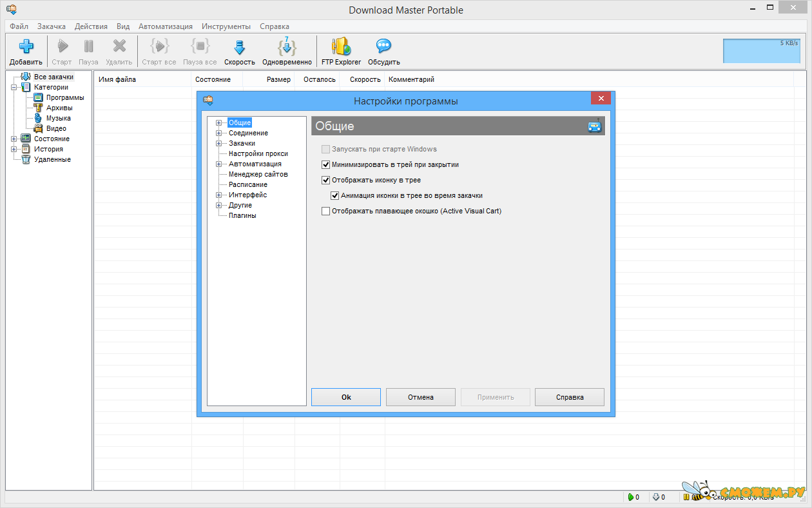
Task: Expand the Другие settings node
Action: pyautogui.click(x=219, y=206)
